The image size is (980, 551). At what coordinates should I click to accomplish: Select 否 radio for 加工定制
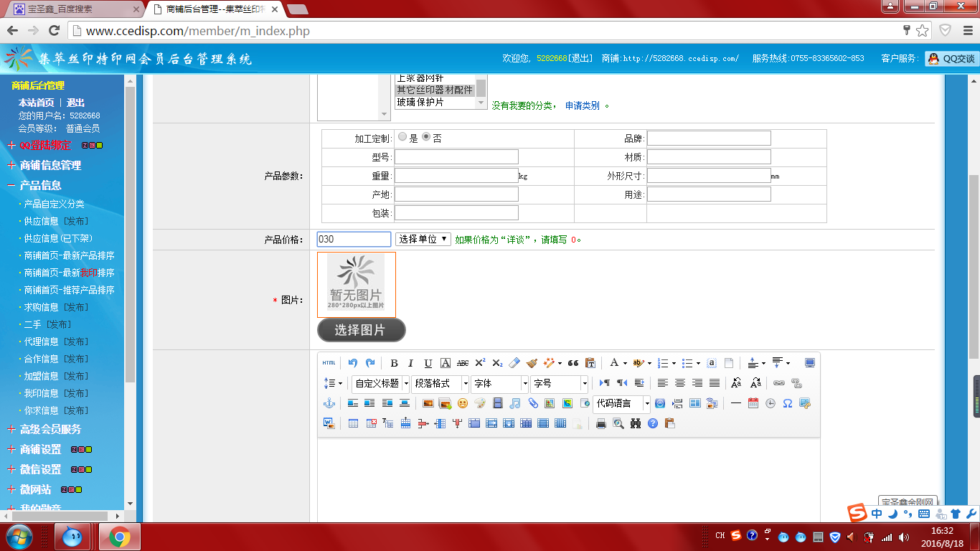tap(426, 136)
